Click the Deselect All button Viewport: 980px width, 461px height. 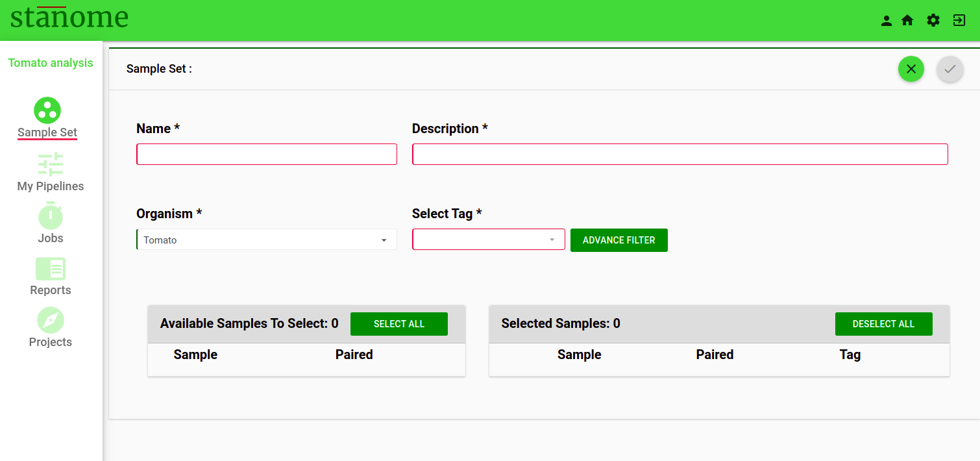(884, 324)
